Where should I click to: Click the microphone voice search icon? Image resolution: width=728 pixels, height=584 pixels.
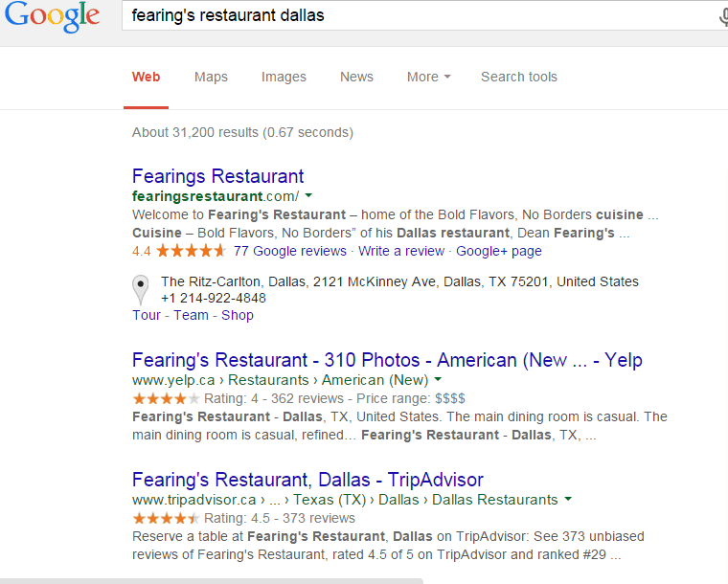723,16
